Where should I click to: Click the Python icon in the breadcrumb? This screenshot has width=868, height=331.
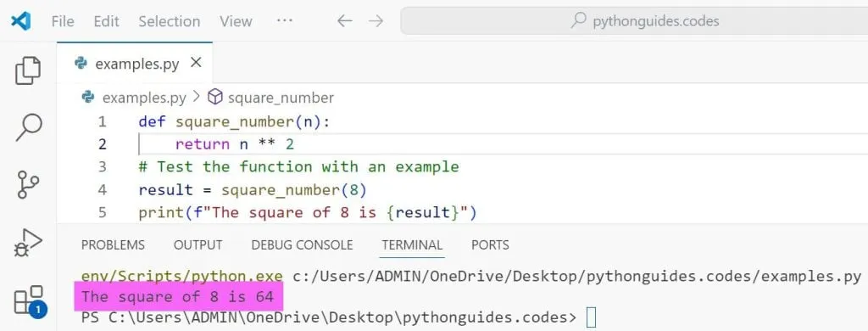point(88,98)
